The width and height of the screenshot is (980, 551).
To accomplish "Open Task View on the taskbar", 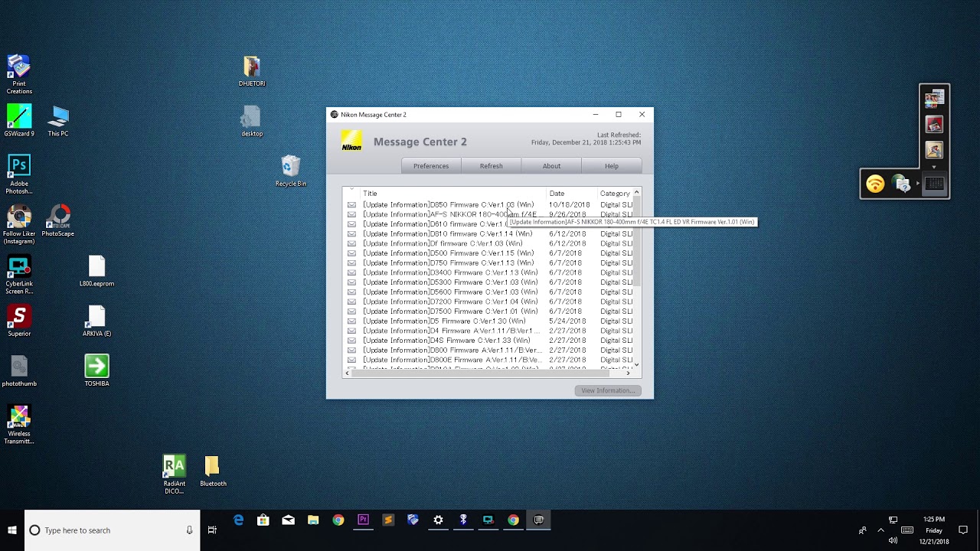I will coord(212,530).
